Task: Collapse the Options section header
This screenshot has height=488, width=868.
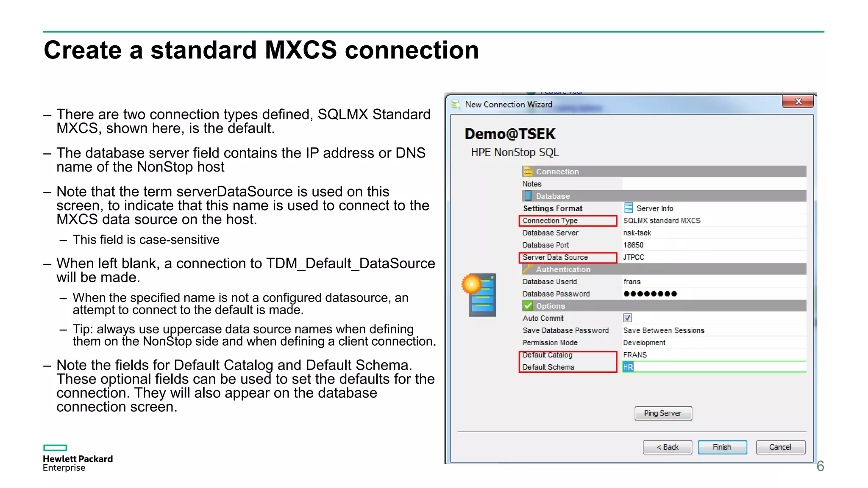Action: point(664,306)
